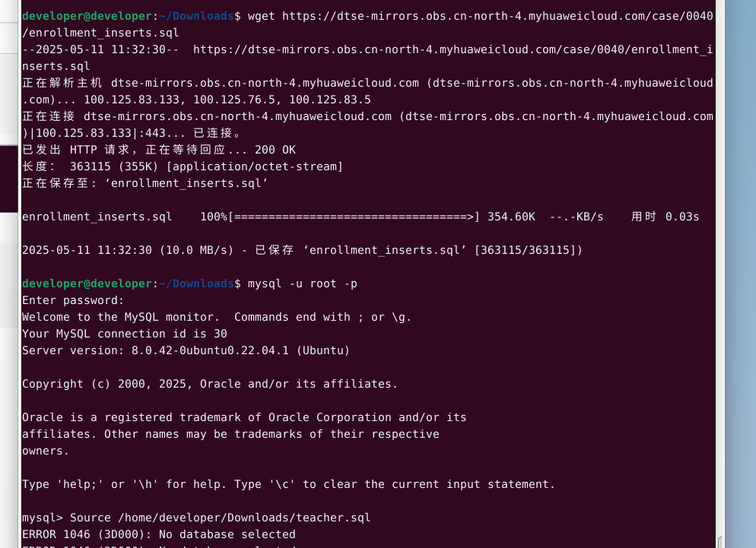
Task: Click the 'mysql -u root -p' command text
Action: pos(302,284)
